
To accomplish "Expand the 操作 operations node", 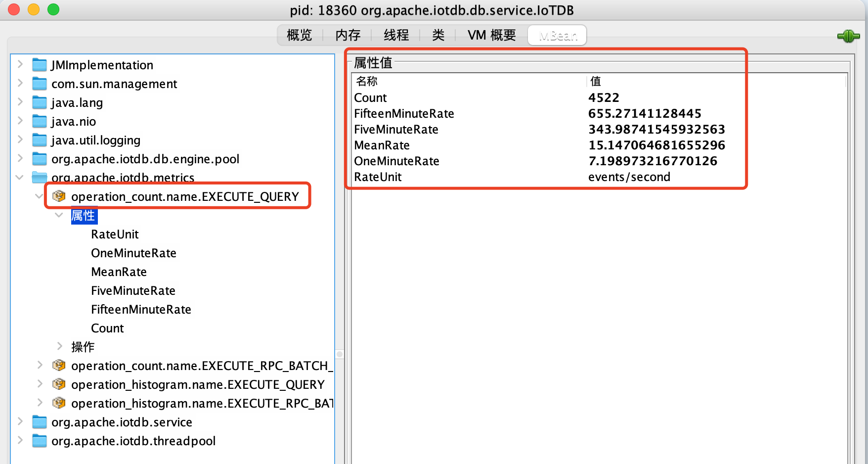I will coord(59,346).
